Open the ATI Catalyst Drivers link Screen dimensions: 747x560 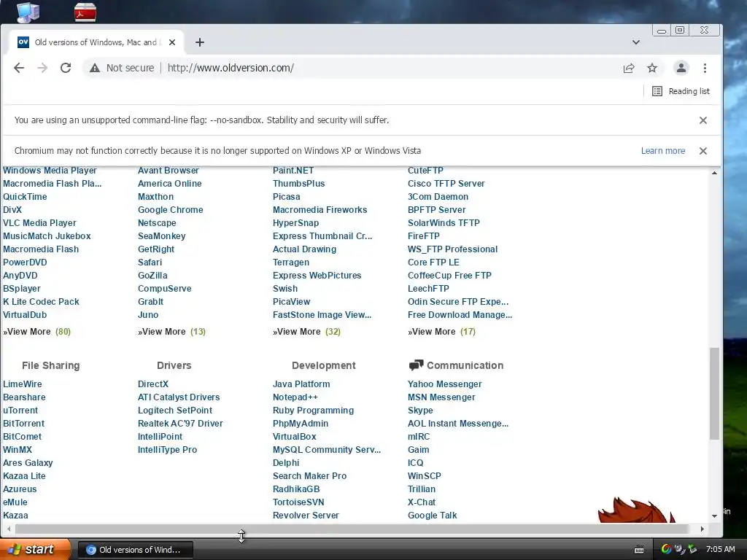coord(179,397)
